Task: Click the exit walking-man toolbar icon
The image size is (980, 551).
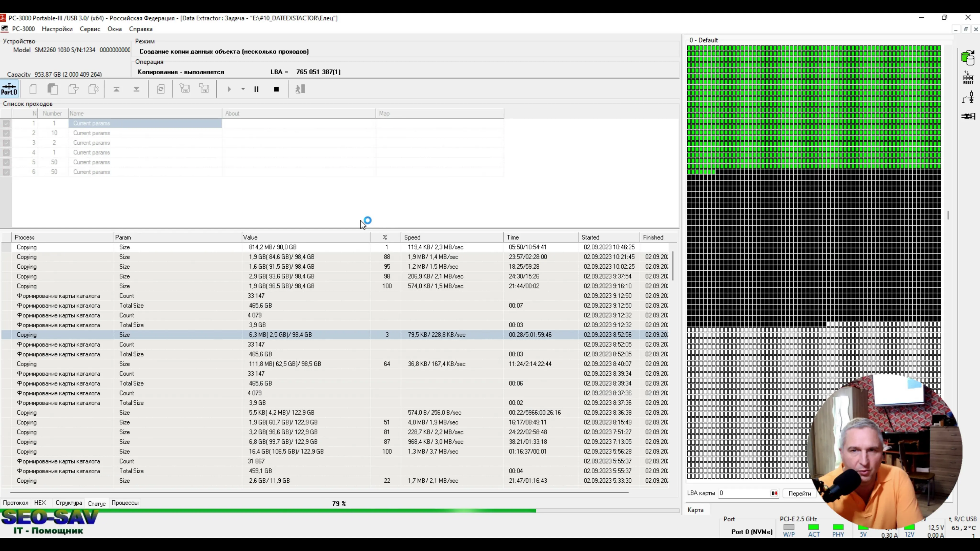Action: [300, 89]
